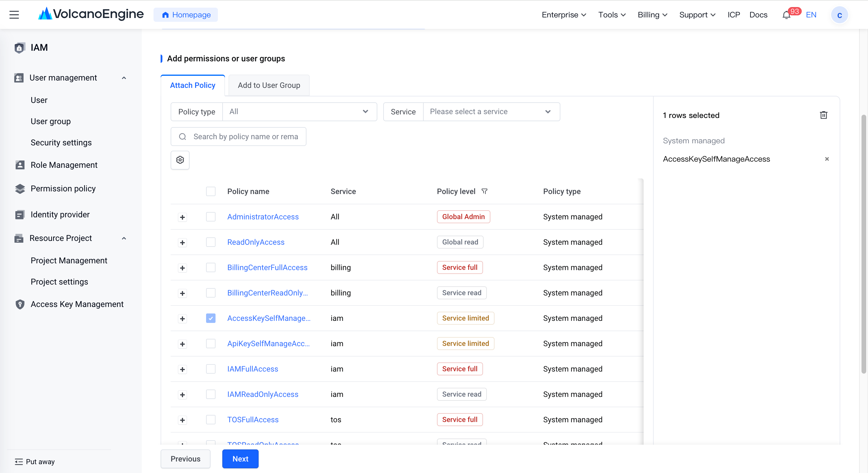Screen dimensions: 868x473
Task: Uncheck the AccessKeySelfManageAccess policy checkbox
Action: (211, 318)
